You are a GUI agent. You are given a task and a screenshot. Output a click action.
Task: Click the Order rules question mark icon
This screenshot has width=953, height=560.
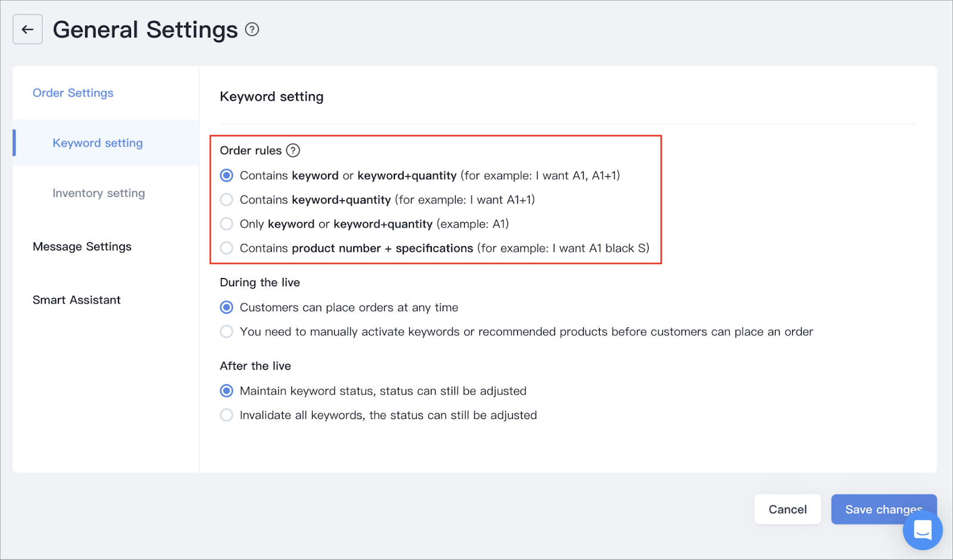click(292, 151)
